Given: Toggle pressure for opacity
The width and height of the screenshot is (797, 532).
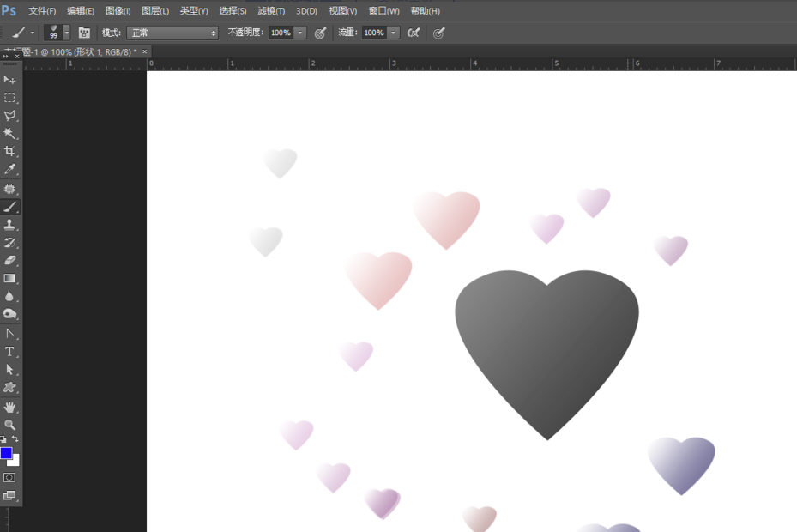Looking at the screenshot, I should [x=320, y=33].
